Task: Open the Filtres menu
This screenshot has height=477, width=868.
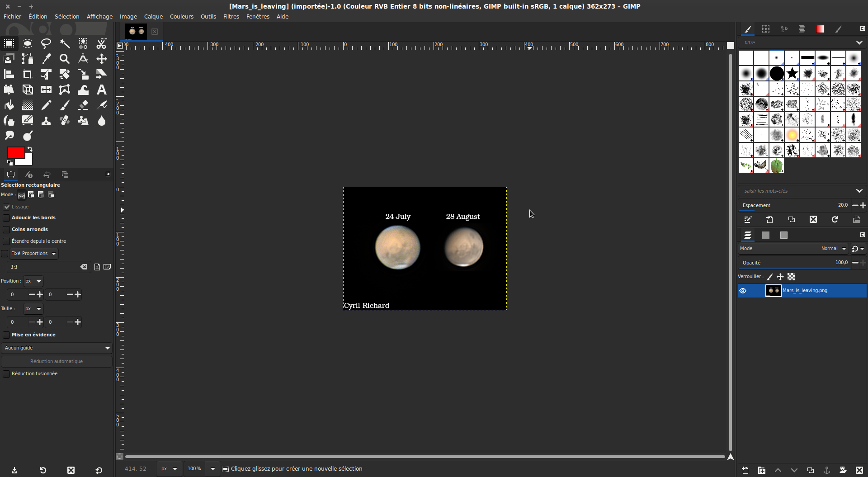Action: pos(231,16)
